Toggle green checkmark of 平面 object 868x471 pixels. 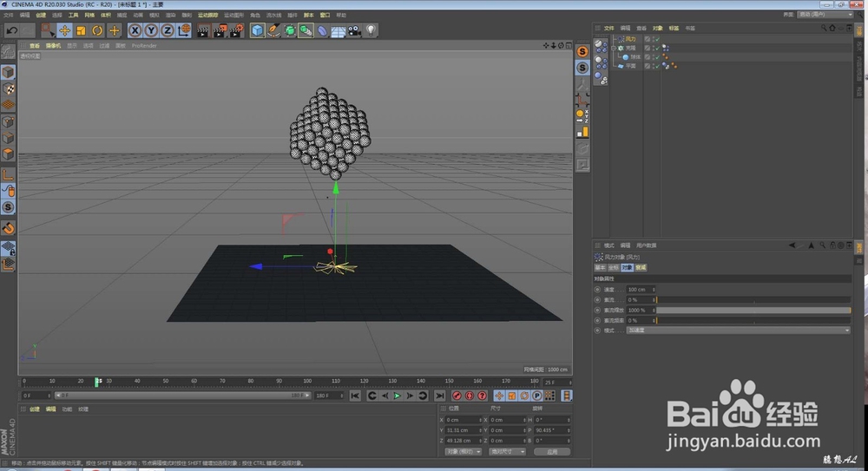[656, 66]
